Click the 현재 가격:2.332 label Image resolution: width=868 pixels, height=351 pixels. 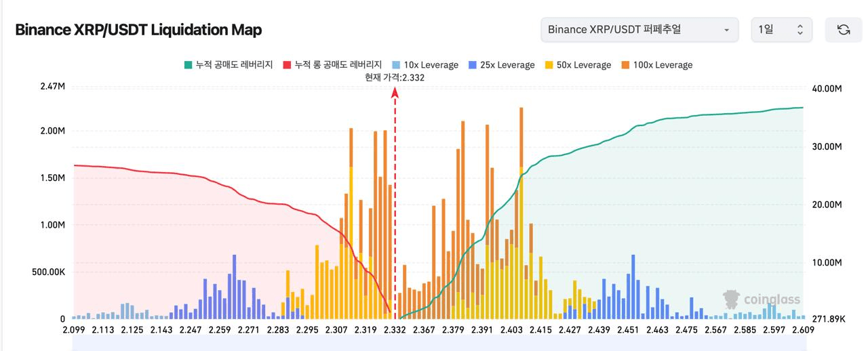[x=395, y=78]
